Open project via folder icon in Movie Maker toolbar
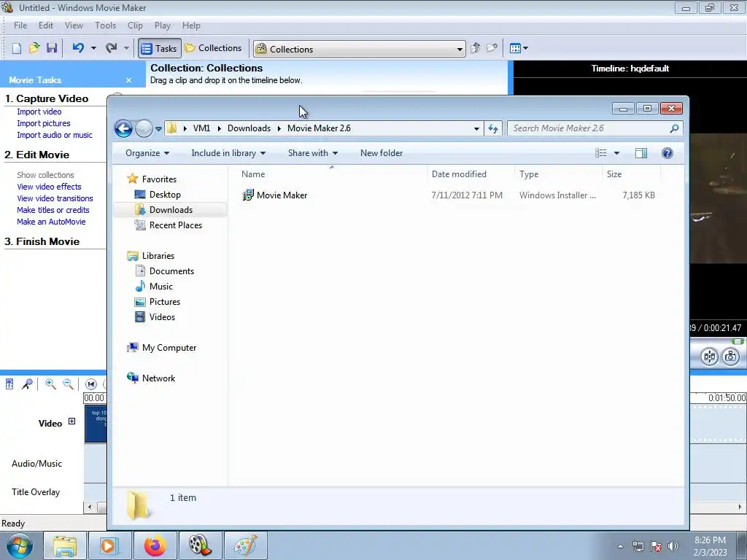Image resolution: width=747 pixels, height=560 pixels. [x=34, y=48]
